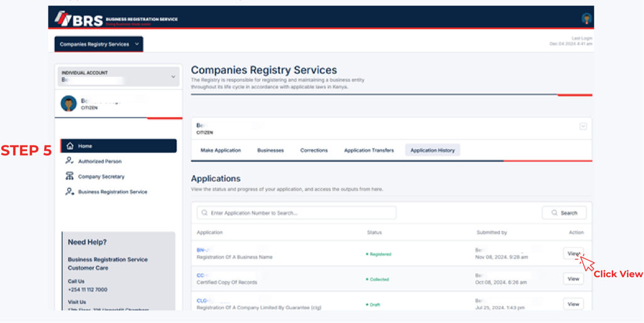View the Certified Copy Of Records application
Screen dimensions: 644x323
pos(574,279)
